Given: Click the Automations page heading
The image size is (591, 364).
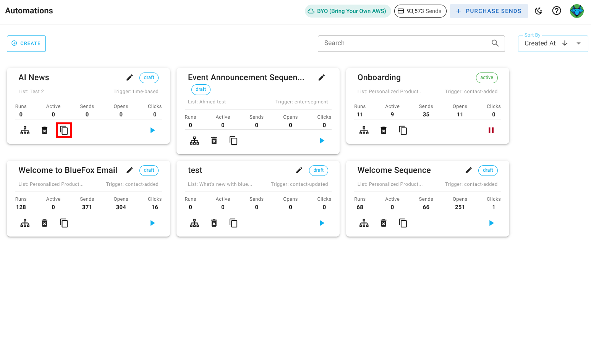Looking at the screenshot, I should [x=29, y=11].
